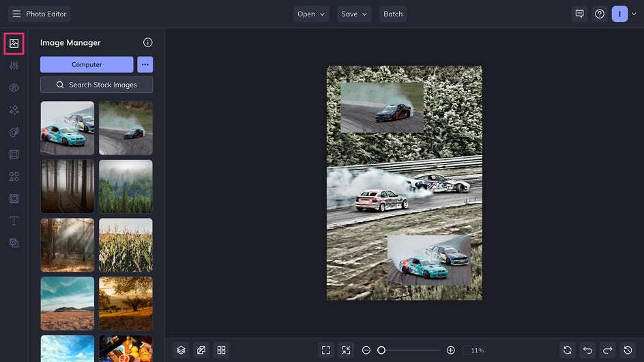The width and height of the screenshot is (644, 362).
Task: Select the single drift car smoke thumbnail
Action: (126, 128)
